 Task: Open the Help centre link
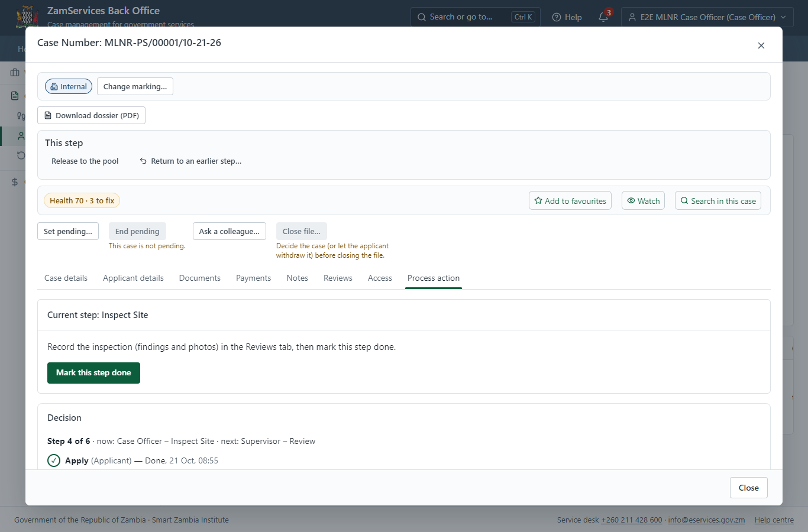coord(774,520)
